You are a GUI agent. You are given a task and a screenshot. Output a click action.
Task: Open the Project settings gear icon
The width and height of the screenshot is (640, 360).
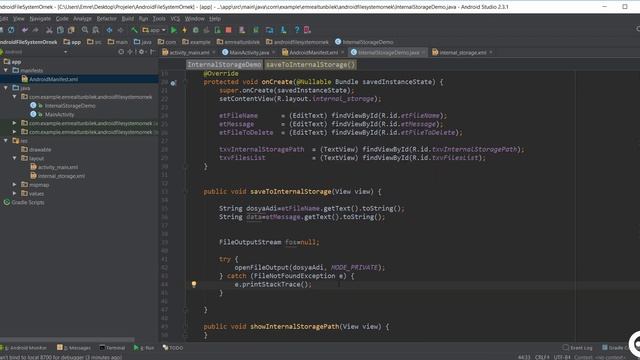pyautogui.click(x=141, y=52)
